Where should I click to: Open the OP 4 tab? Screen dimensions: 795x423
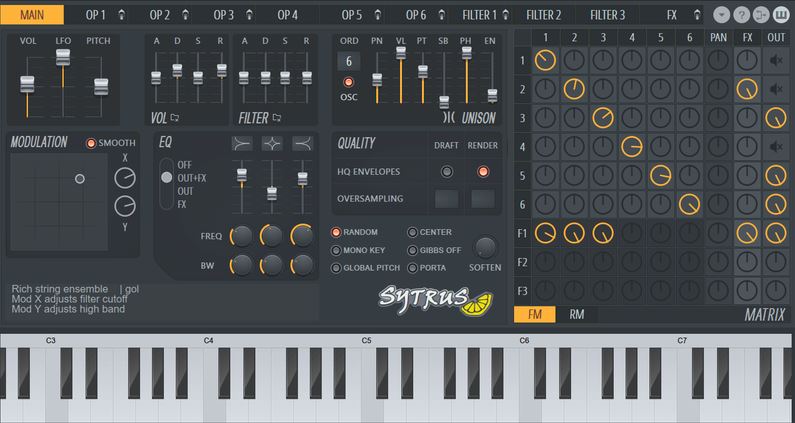287,15
